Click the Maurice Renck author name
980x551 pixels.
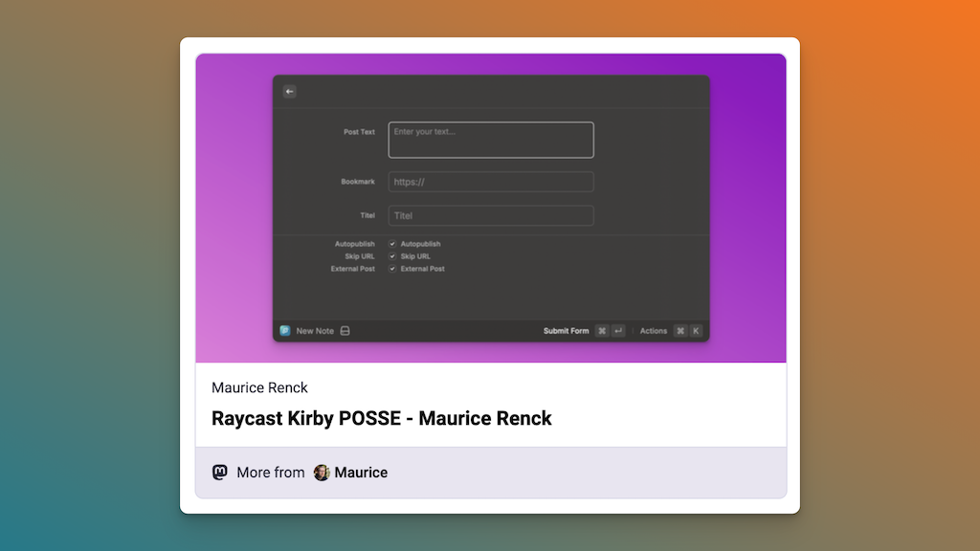coord(259,387)
